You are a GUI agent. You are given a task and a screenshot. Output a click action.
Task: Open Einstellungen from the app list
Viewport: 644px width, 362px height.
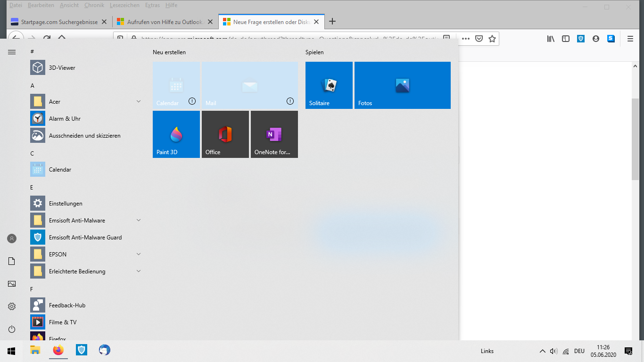86,204
